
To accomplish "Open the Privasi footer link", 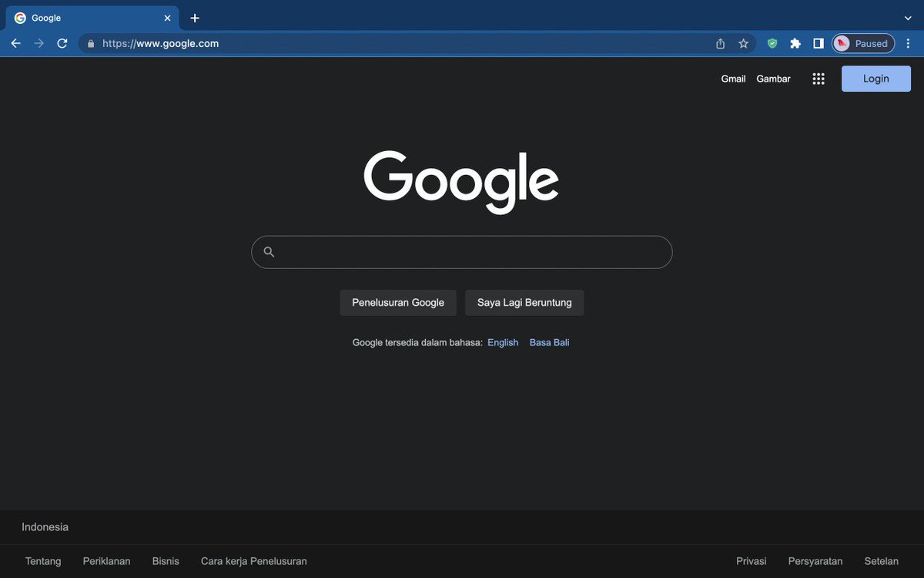I will pos(752,561).
